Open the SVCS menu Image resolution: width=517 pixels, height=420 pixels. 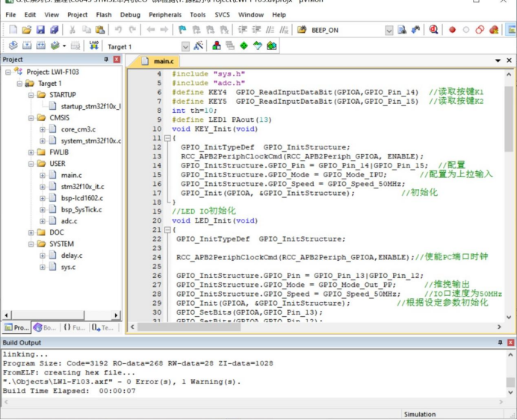[x=222, y=15]
